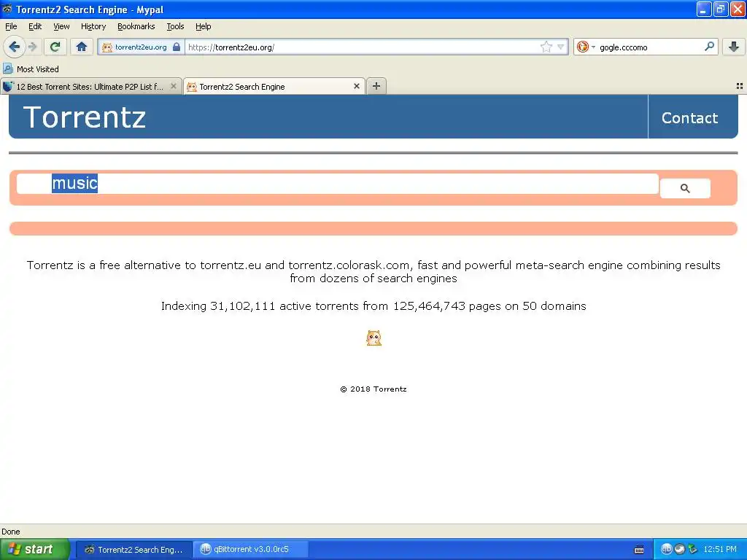Submit search with the magnifier button
Viewport: 747px width, 560px height.
coord(685,189)
